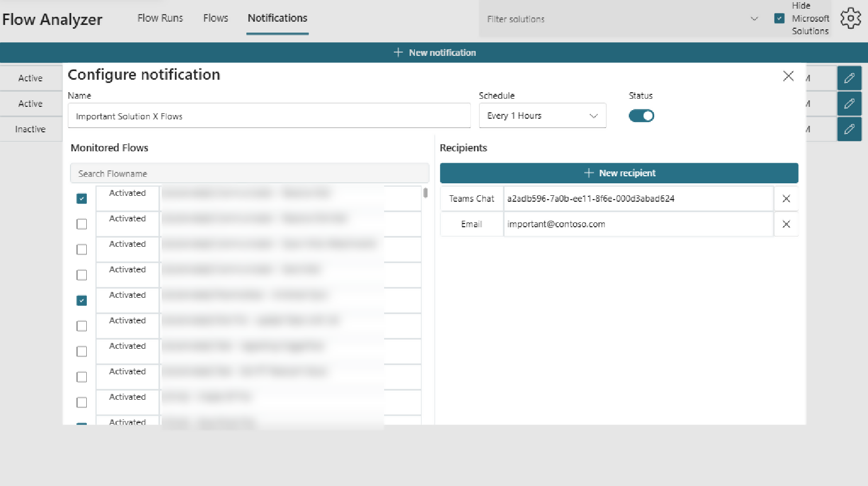Check the sixth monitored flow checkbox
Screen dimensions: 868x486
click(82, 326)
